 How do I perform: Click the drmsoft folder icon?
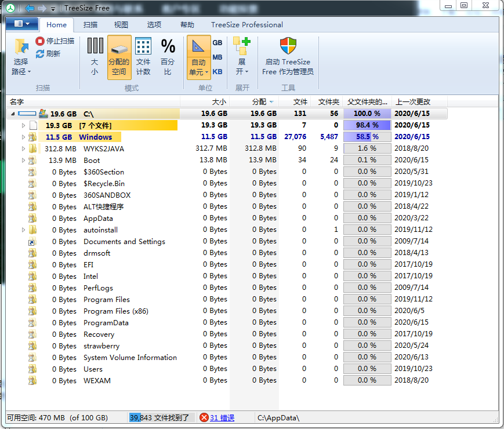point(32,253)
